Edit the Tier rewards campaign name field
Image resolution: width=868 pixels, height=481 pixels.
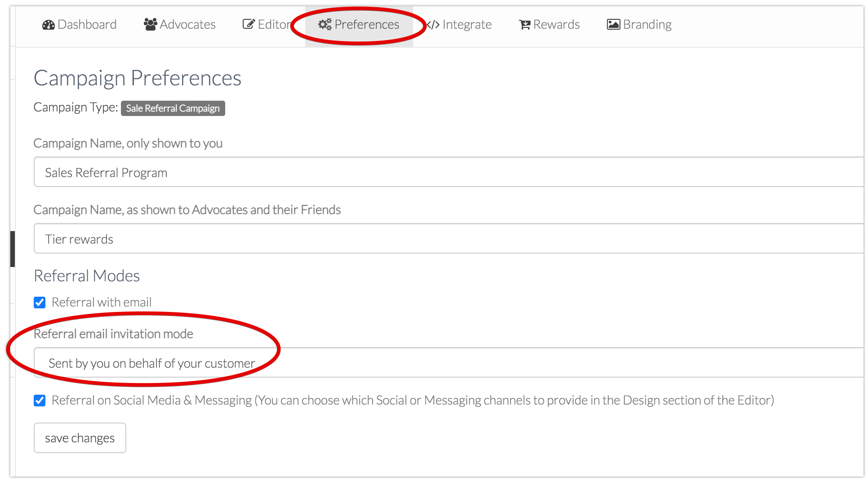click(449, 239)
